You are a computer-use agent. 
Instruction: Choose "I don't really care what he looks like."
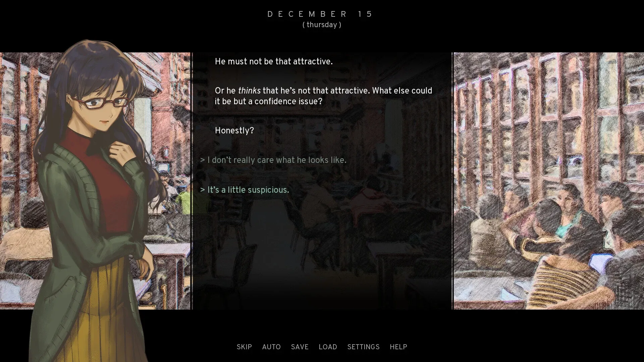click(273, 160)
